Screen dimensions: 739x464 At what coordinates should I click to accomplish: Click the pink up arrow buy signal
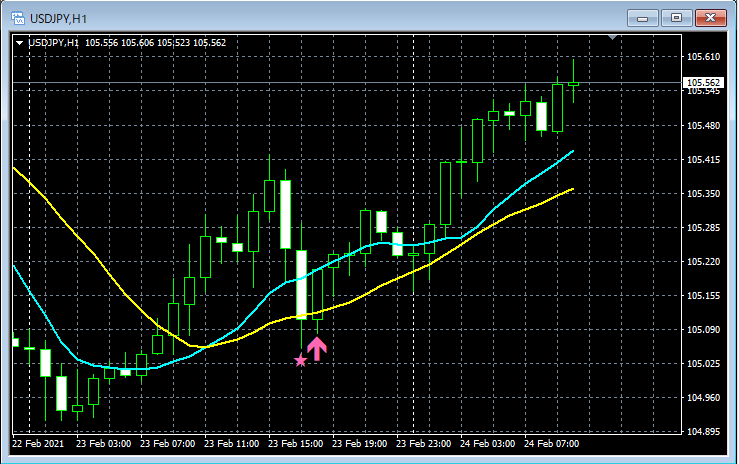(x=317, y=349)
